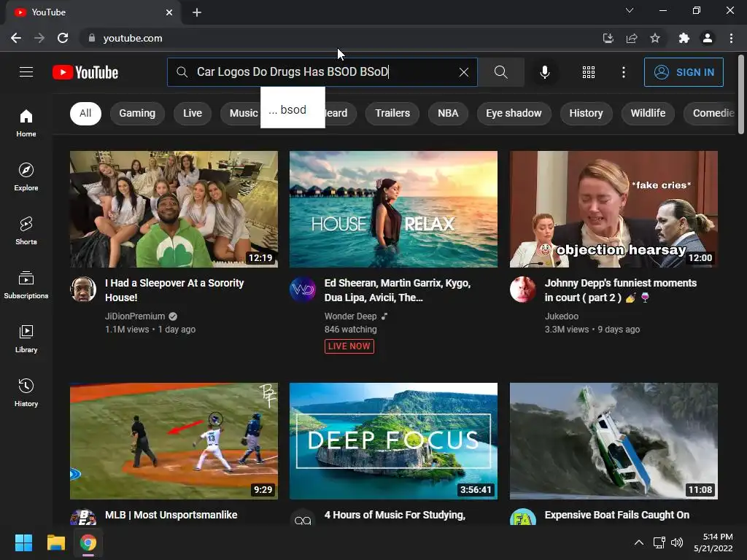Screen dimensions: 747x560
Task: Open the volume tray icon
Action: (677, 542)
